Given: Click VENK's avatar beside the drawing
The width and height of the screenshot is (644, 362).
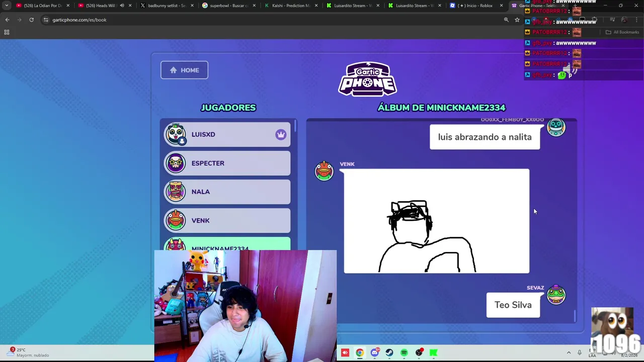Looking at the screenshot, I should (324, 170).
